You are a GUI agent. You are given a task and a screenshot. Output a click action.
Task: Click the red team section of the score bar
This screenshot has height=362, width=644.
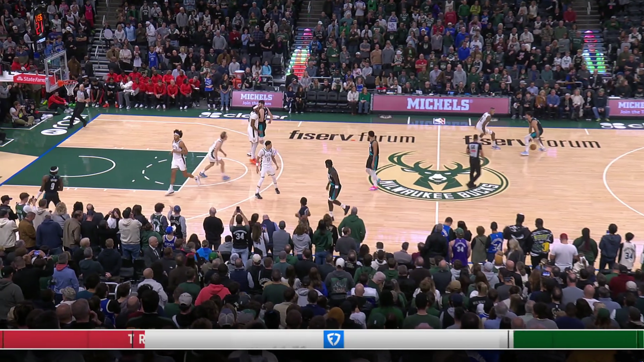[72, 339]
